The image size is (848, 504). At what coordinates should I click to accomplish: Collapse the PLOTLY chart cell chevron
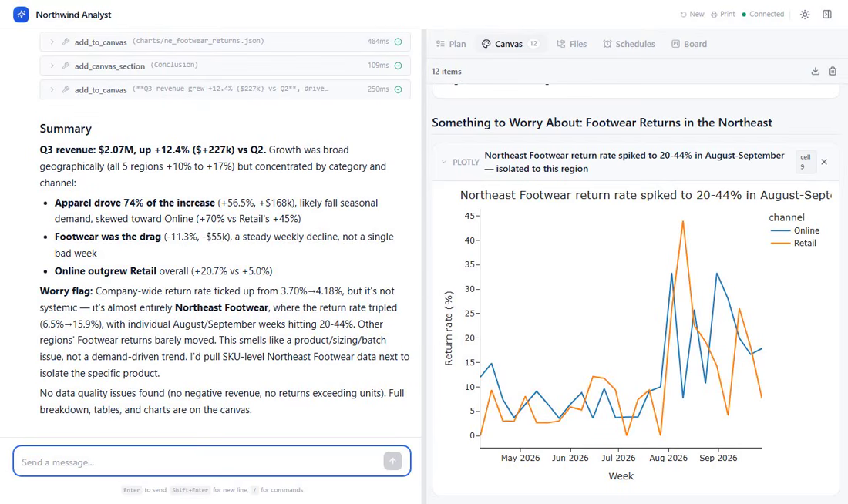444,162
